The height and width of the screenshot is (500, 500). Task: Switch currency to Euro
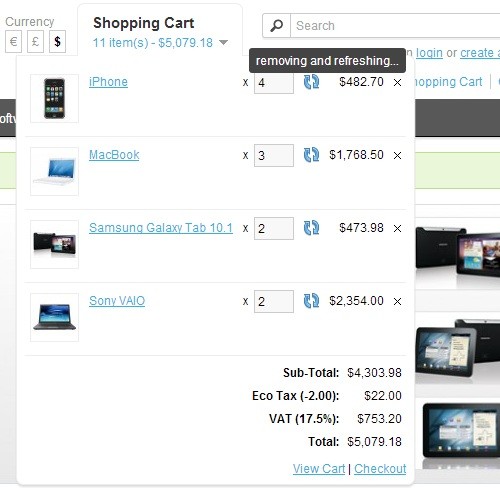point(13,42)
